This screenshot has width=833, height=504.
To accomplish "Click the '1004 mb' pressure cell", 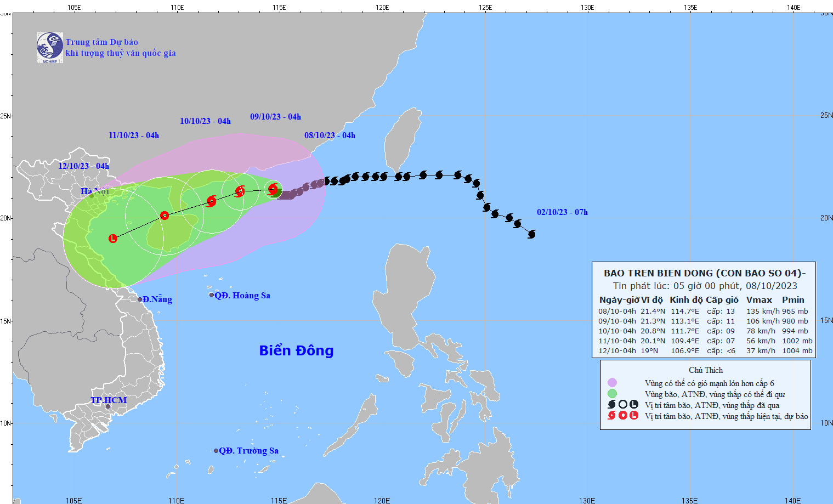I will point(797,351).
